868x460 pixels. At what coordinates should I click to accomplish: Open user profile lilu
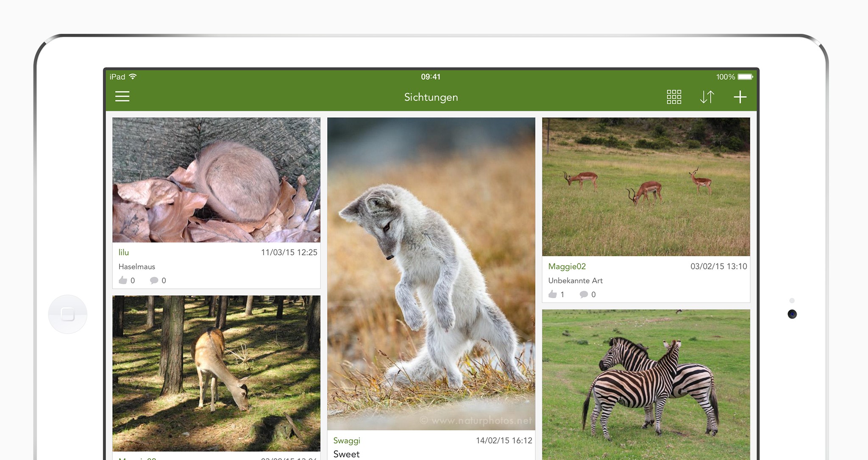click(x=124, y=252)
